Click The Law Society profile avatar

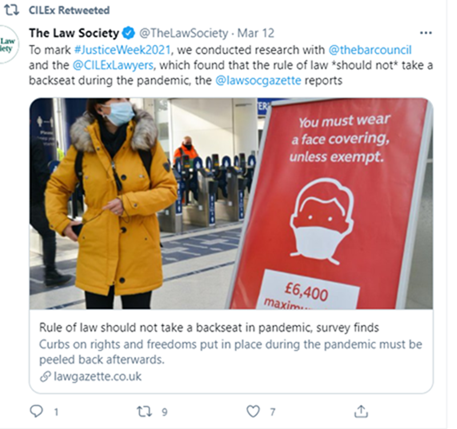click(7, 45)
